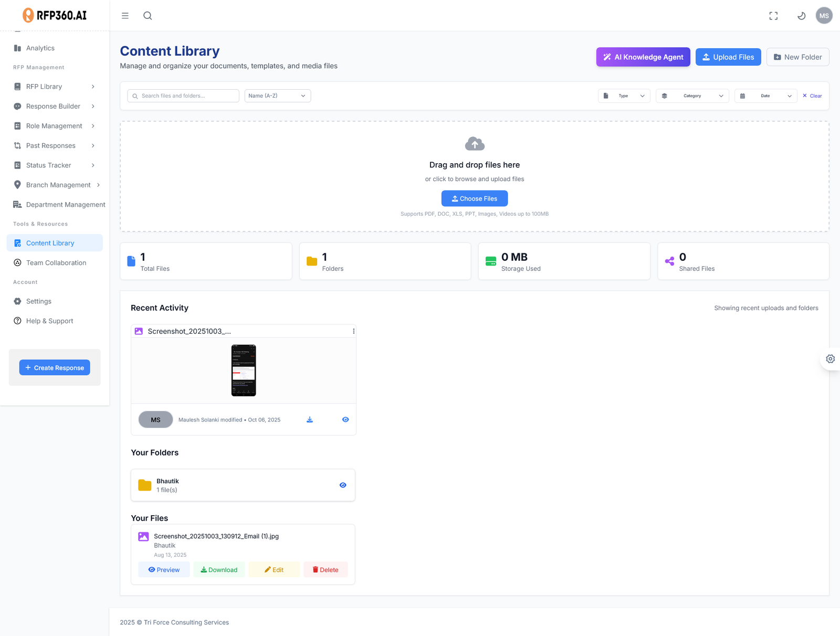Click the Delete button for the screenshot file
The height and width of the screenshot is (636, 840).
[325, 570]
